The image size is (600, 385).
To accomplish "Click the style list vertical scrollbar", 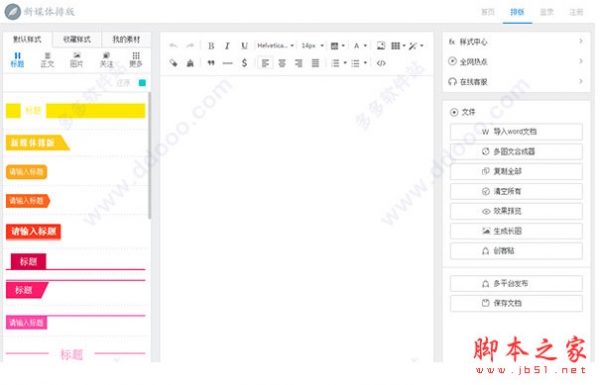I will pyautogui.click(x=150, y=155).
